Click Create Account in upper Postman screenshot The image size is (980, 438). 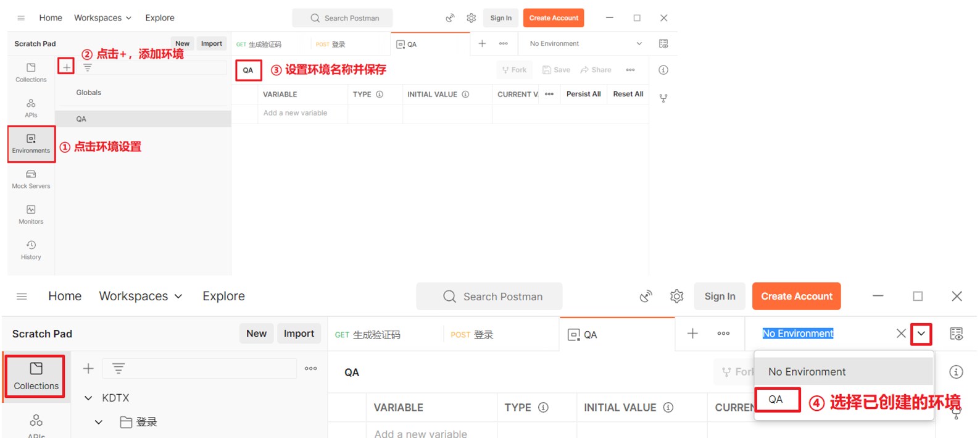click(554, 18)
